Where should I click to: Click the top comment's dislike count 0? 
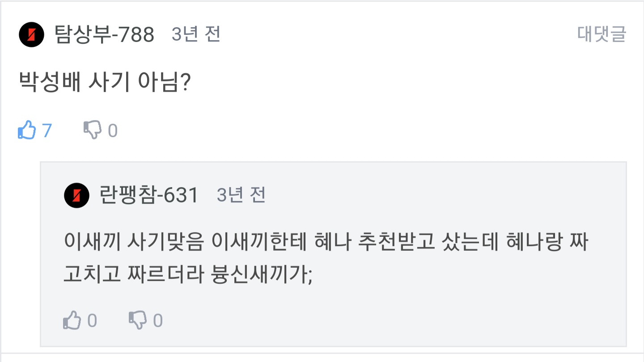click(113, 130)
